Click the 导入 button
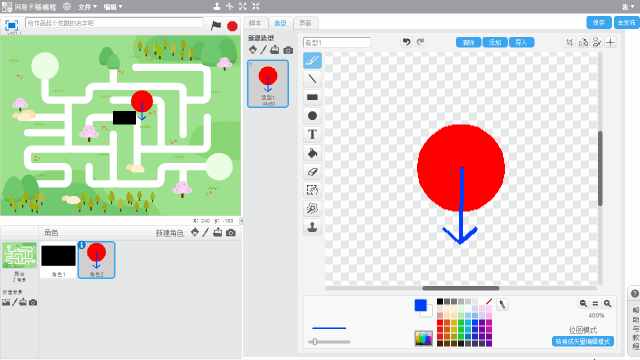Viewport: 640px width, 360px height. (x=522, y=42)
